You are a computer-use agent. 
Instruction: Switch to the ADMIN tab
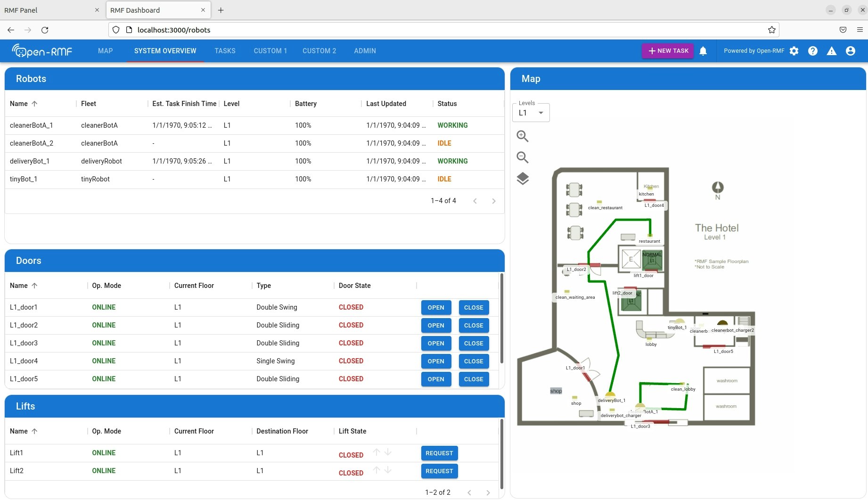point(365,51)
